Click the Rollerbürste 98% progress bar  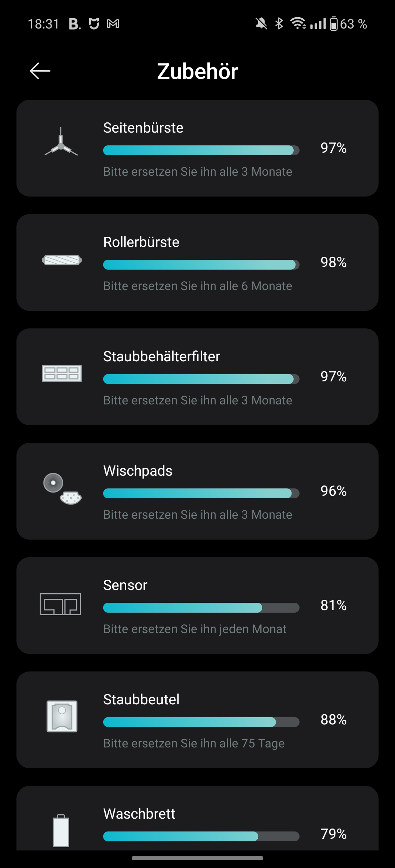(201, 265)
